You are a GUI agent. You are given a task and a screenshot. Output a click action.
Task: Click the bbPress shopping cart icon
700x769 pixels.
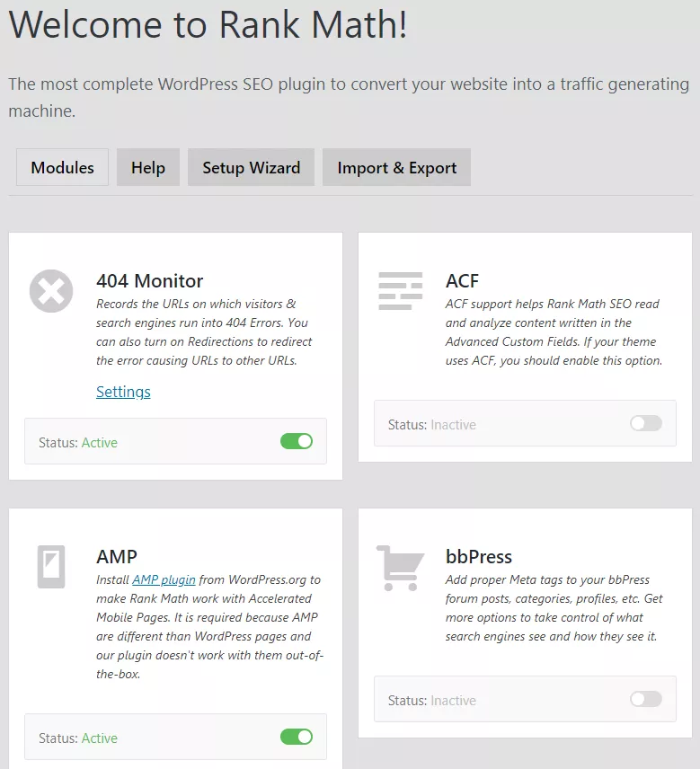(400, 568)
